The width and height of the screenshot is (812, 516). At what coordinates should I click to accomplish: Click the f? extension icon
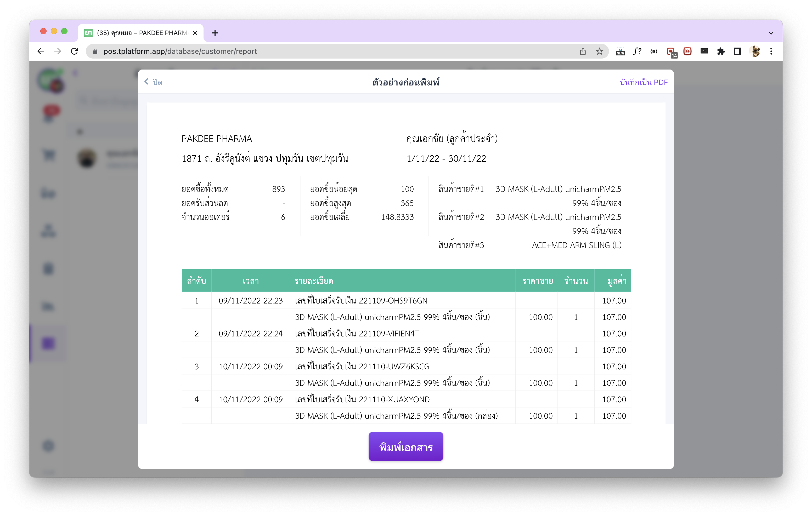click(637, 51)
